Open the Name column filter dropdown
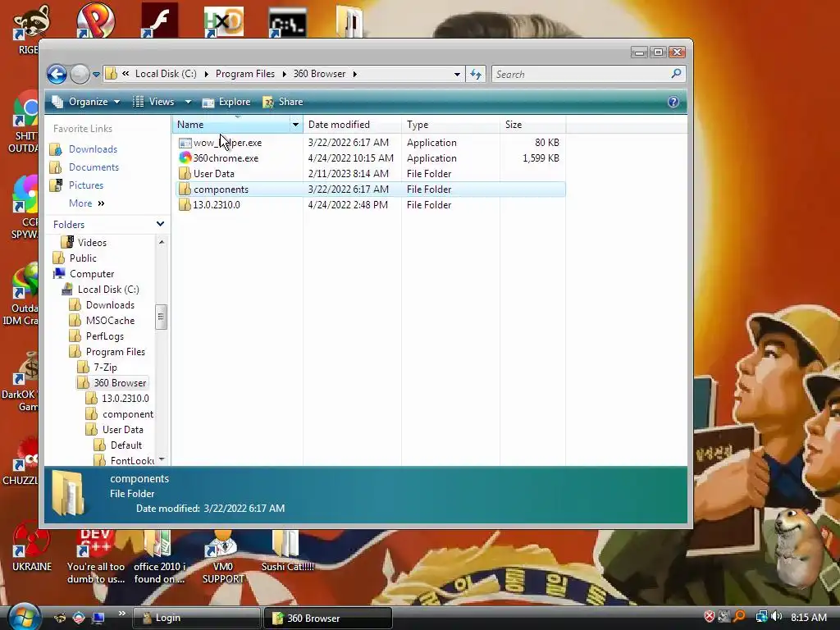The image size is (840, 630). pos(295,125)
